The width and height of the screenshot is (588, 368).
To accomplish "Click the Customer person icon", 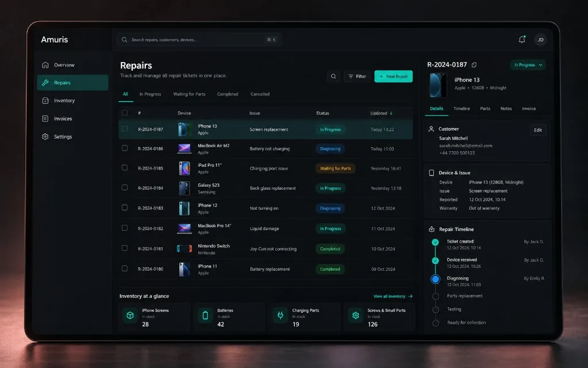I will [x=431, y=129].
